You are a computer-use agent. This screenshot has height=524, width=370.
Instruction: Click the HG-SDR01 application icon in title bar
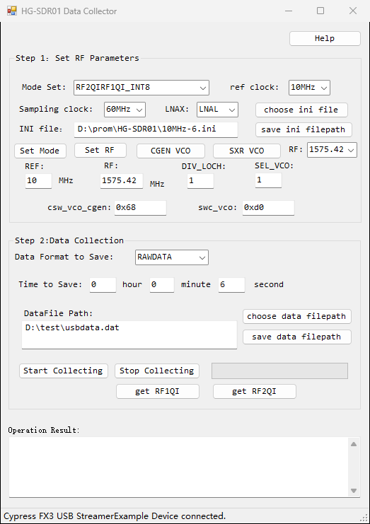(12, 11)
